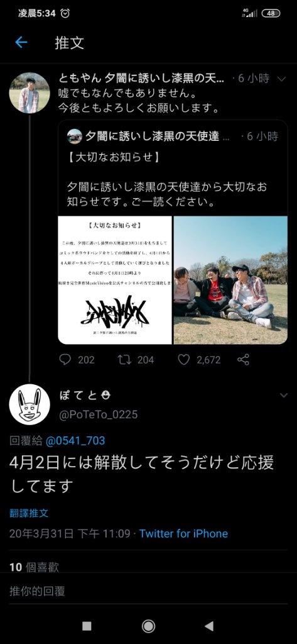Open the reply icon with 202 comments
This screenshot has height=644, width=297.
click(x=65, y=360)
